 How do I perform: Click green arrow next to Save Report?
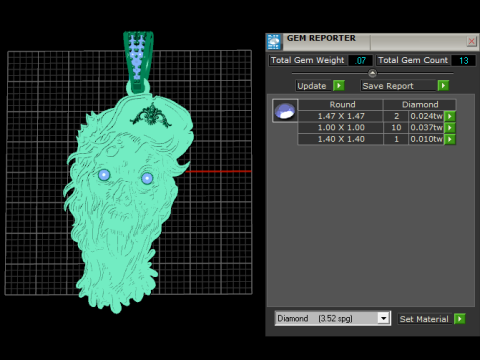[x=443, y=86]
